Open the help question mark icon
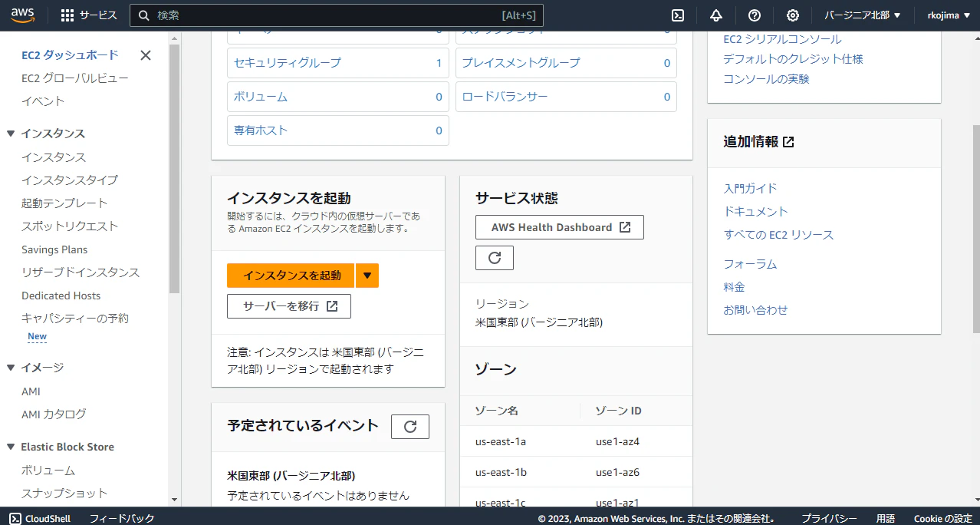The height and width of the screenshot is (525, 980). (x=755, y=15)
